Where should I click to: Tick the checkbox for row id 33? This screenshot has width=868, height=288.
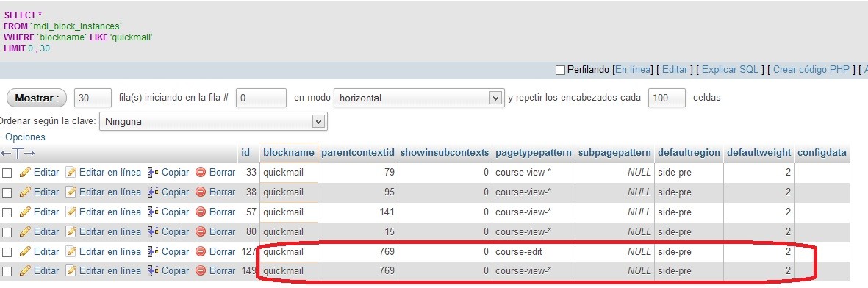[7, 173]
